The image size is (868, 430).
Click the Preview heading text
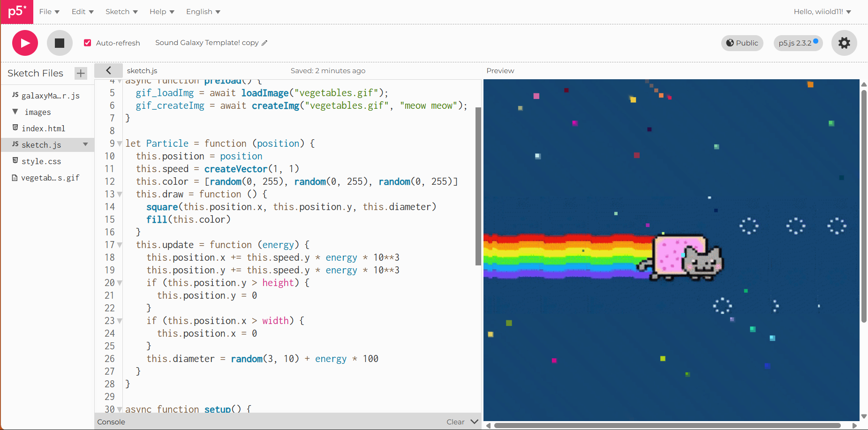[500, 71]
